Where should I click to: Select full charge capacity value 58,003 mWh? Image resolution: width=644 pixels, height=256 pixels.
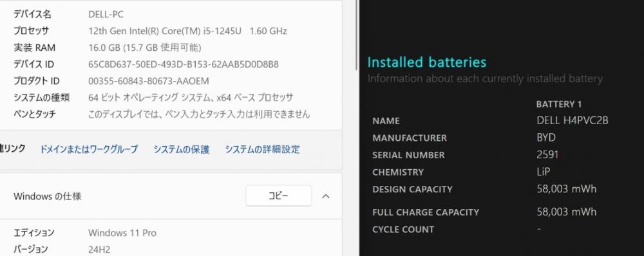(566, 212)
